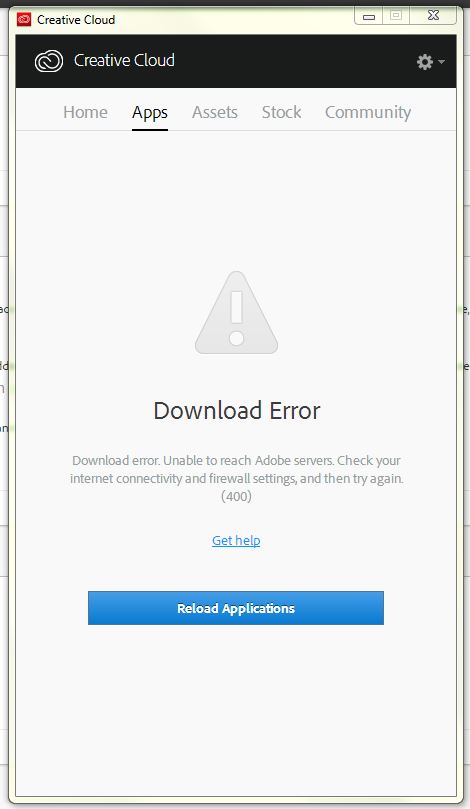Click the Creative Cloud text in dark header
The height and width of the screenshot is (809, 470).
pos(124,60)
